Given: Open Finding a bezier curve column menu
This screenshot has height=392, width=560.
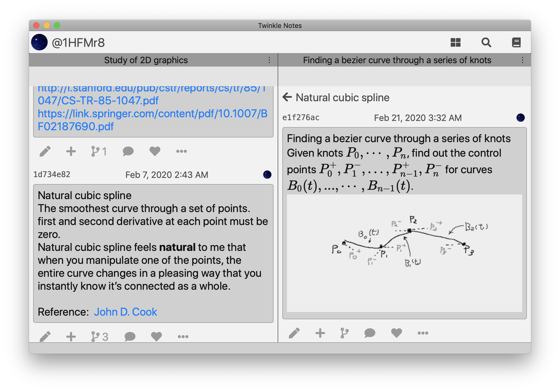Looking at the screenshot, I should (522, 60).
